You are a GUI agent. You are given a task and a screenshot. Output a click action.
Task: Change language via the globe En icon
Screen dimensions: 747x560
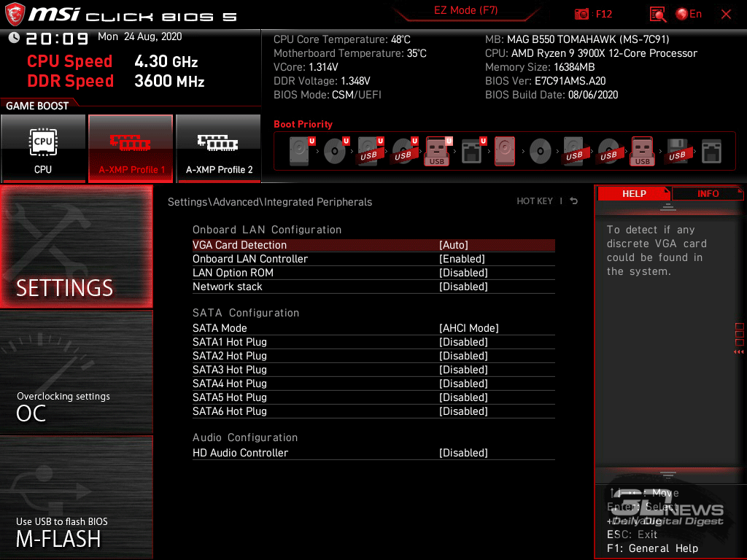coord(689,14)
